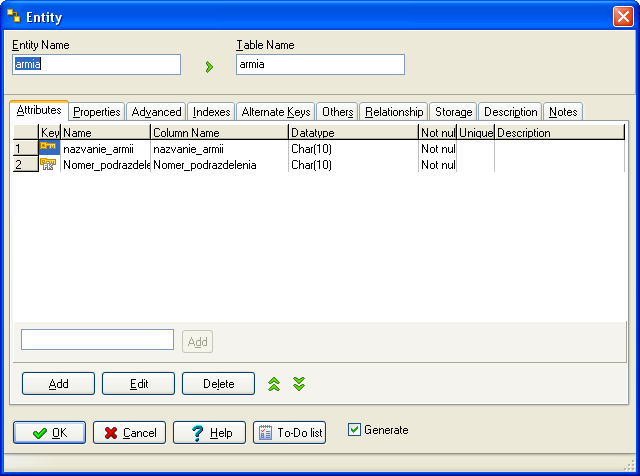640x476 pixels.
Task: Click the Char(10) datatype for nazvanie_armii
Action: tap(353, 149)
